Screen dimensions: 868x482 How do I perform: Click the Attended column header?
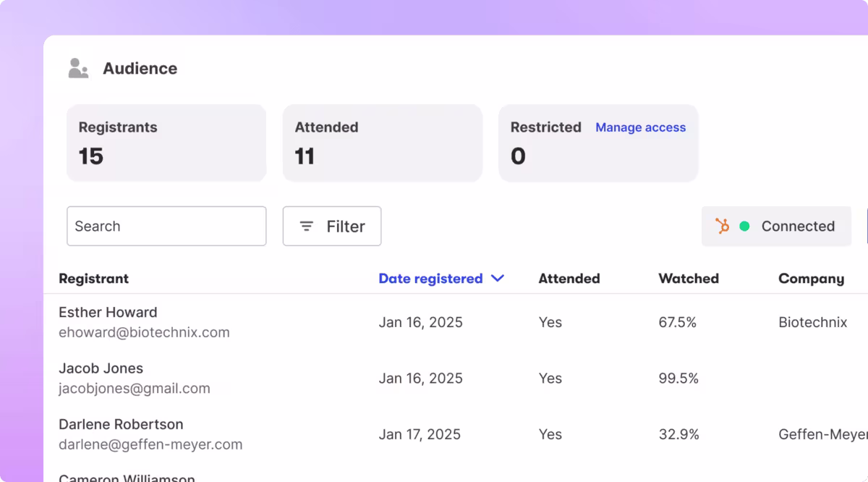click(x=569, y=279)
